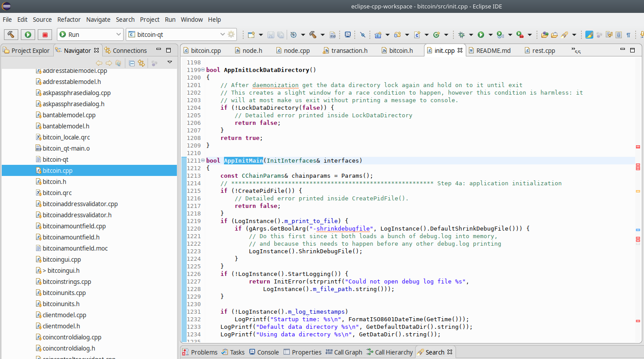Click the New C++ Source File icon
Viewport: 644px width, 359px height.
[417, 35]
